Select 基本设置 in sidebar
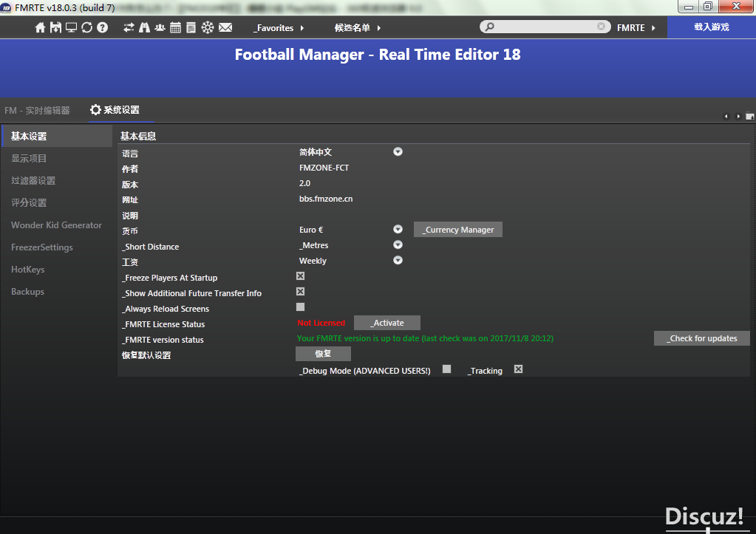The image size is (756, 534). coord(57,137)
